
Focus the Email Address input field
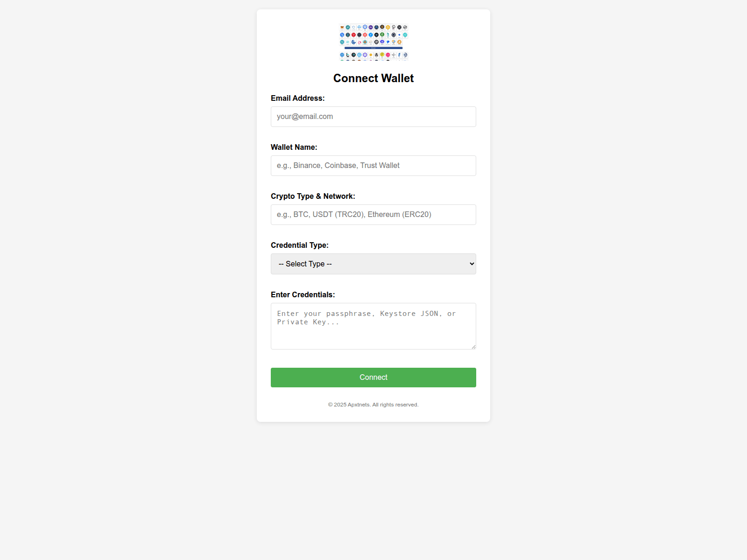pyautogui.click(x=373, y=117)
